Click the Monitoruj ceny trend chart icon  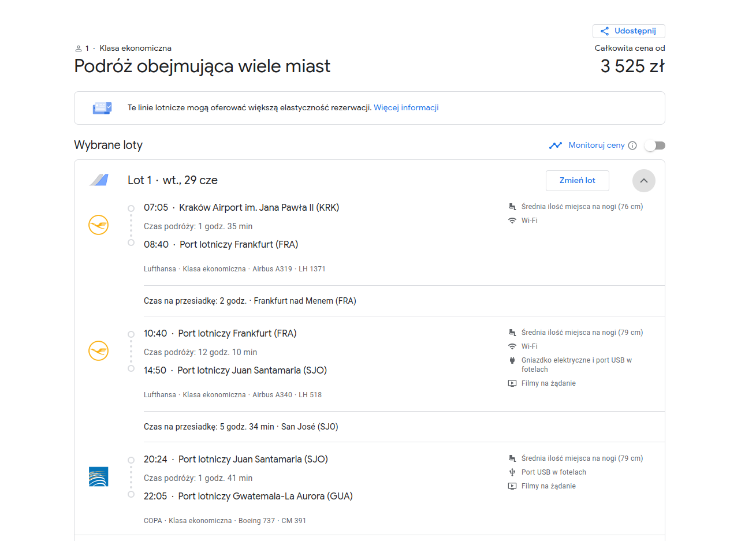556,145
